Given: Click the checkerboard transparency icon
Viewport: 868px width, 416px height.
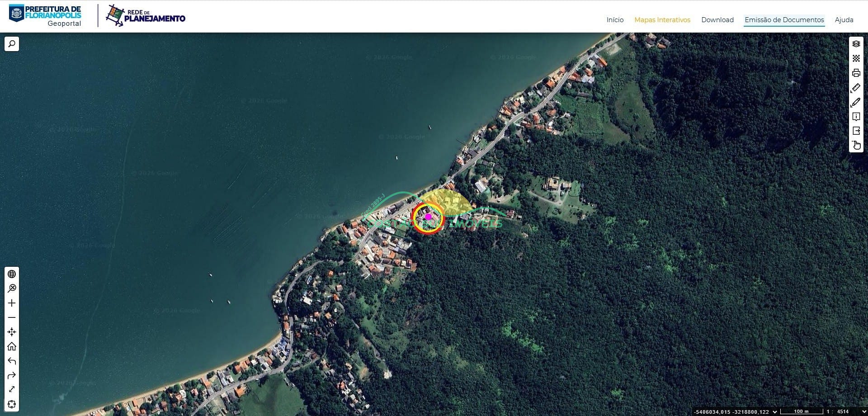Looking at the screenshot, I should (x=856, y=58).
